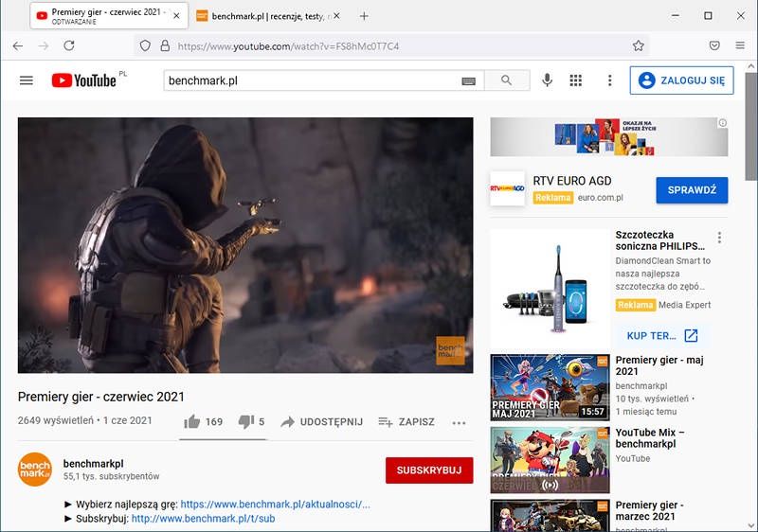Viewport: 758px width, 532px height.
Task: Open more actions ellipsis below video
Action: point(459,423)
